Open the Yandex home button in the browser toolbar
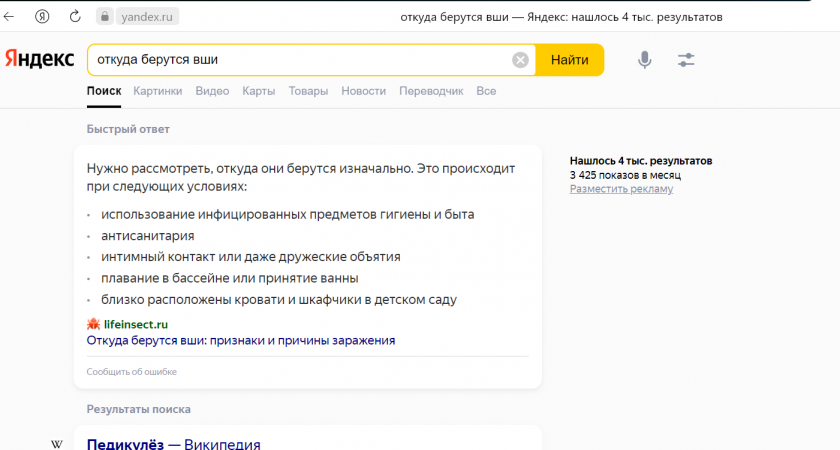 (x=42, y=17)
